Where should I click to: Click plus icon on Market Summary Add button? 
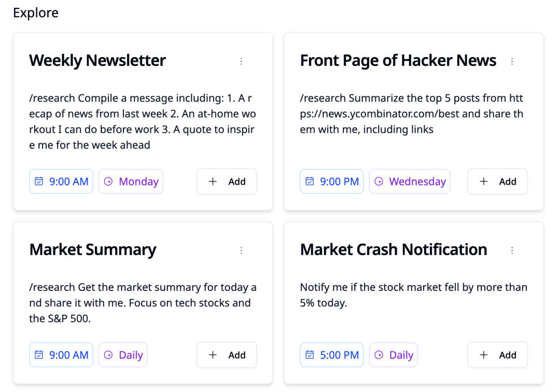click(x=213, y=355)
